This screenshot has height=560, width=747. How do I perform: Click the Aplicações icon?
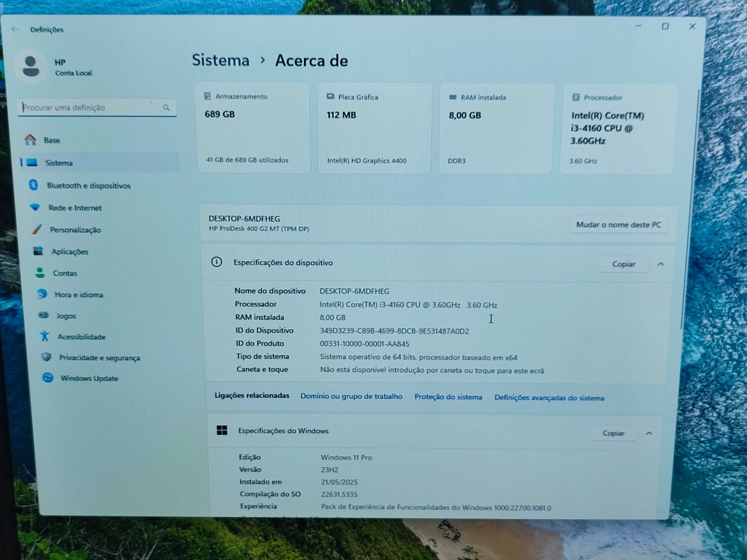38,251
